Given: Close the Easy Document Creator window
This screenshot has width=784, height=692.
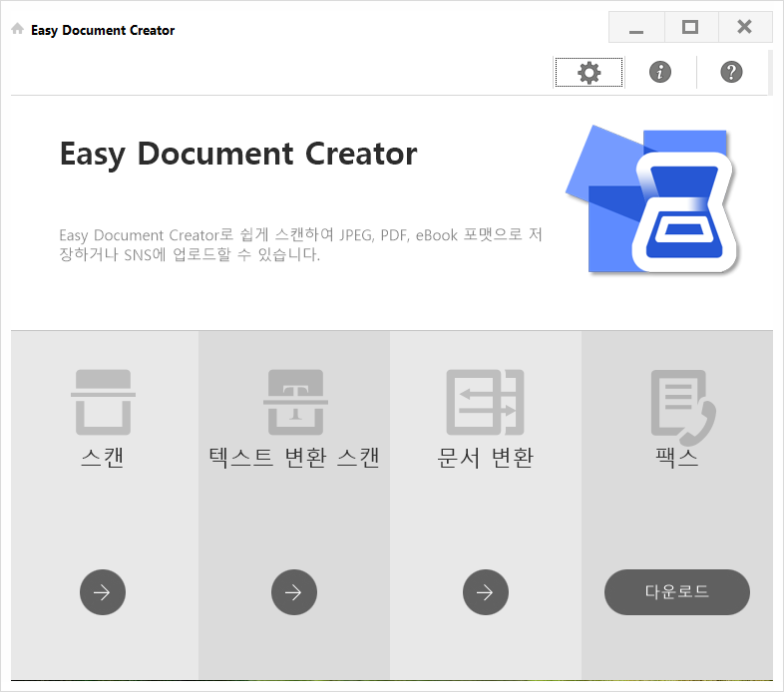Looking at the screenshot, I should [745, 27].
